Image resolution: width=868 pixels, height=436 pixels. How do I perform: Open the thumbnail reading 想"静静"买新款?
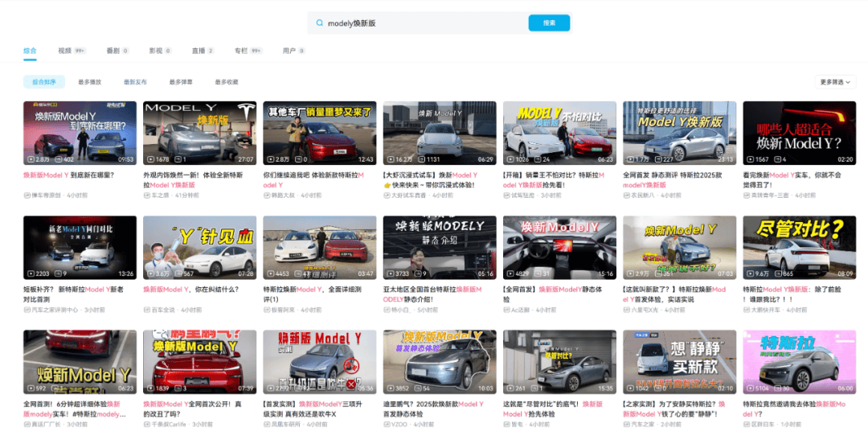click(x=680, y=362)
